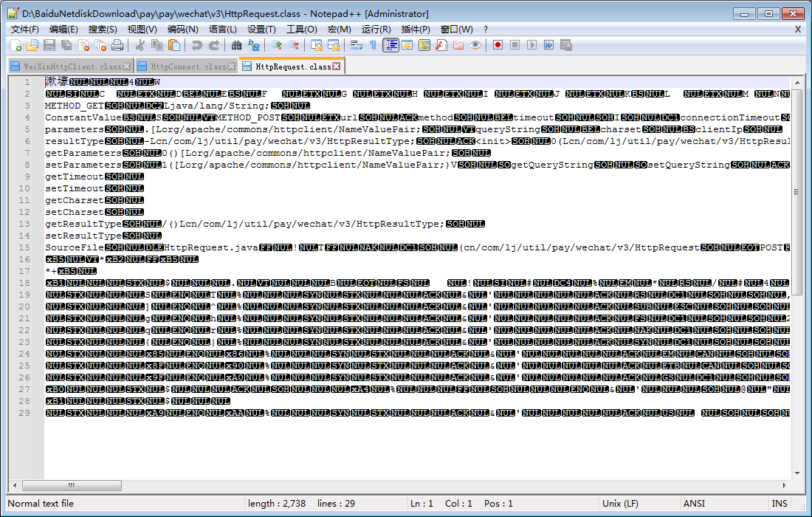Click the INS insert mode indicator

[x=780, y=504]
